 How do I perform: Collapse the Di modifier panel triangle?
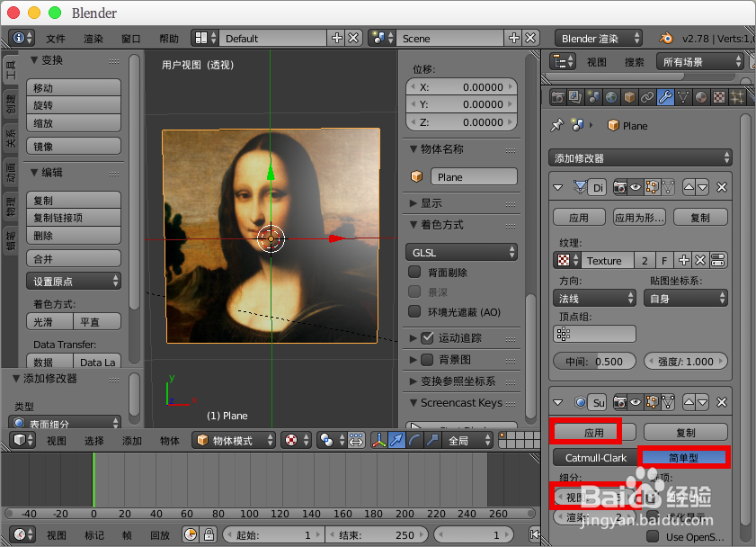coord(558,187)
